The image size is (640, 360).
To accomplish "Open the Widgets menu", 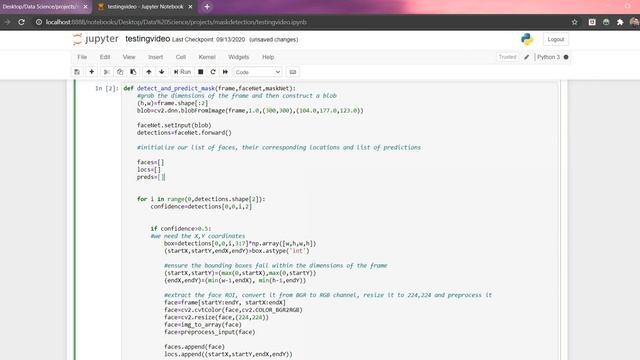I will 239,57.
